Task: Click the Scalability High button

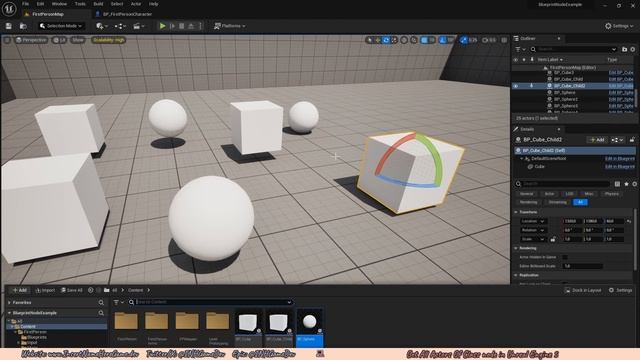Action: (108, 40)
